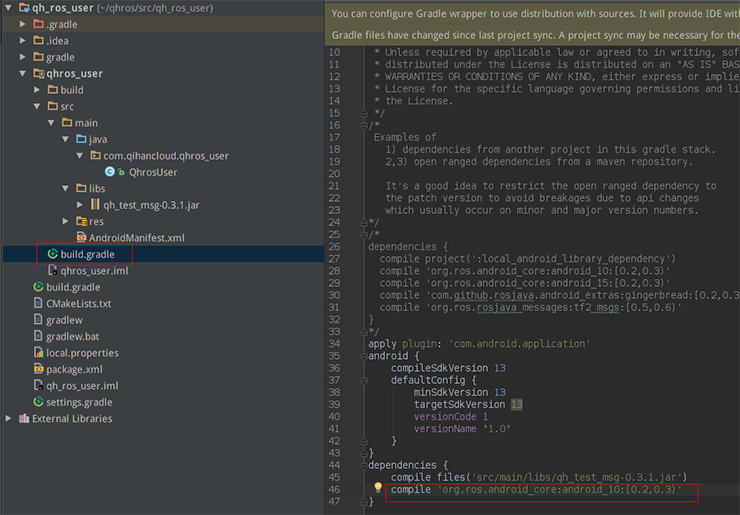Click the .idea folder icon
740x515 pixels.
39,40
